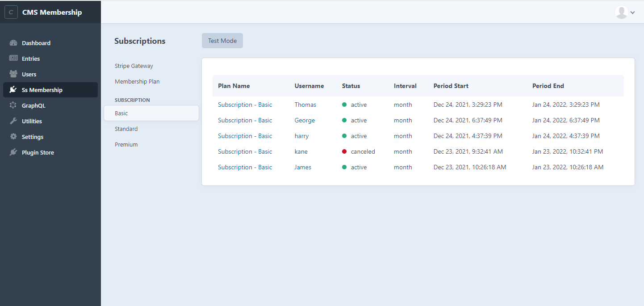Click the Users group icon
The height and width of the screenshot is (306, 644).
pyautogui.click(x=13, y=74)
